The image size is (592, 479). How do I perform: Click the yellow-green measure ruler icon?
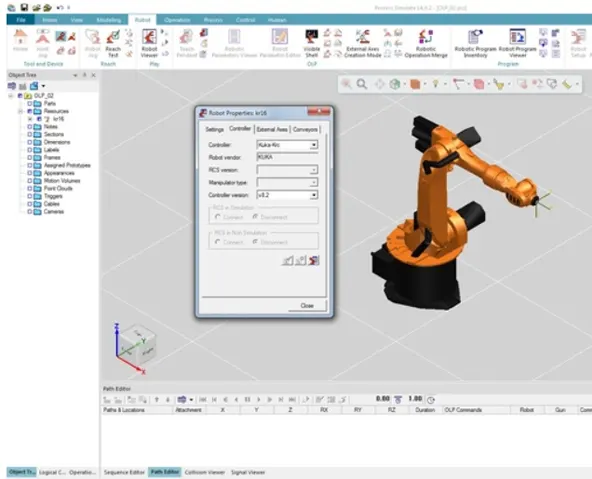click(x=567, y=84)
